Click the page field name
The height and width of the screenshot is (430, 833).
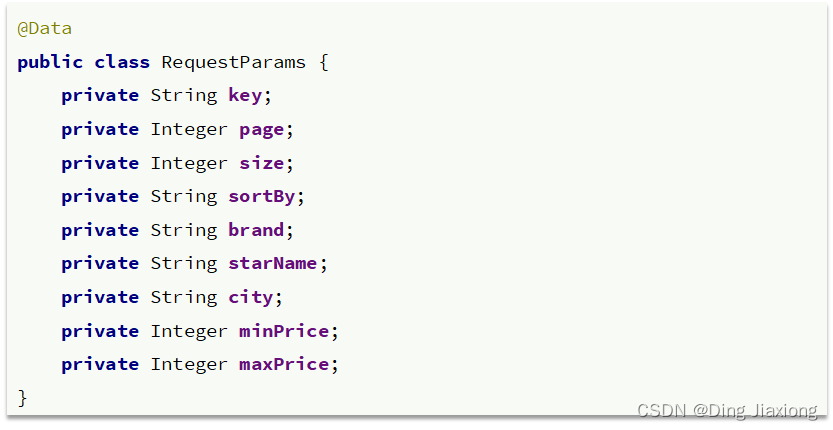click(x=261, y=130)
